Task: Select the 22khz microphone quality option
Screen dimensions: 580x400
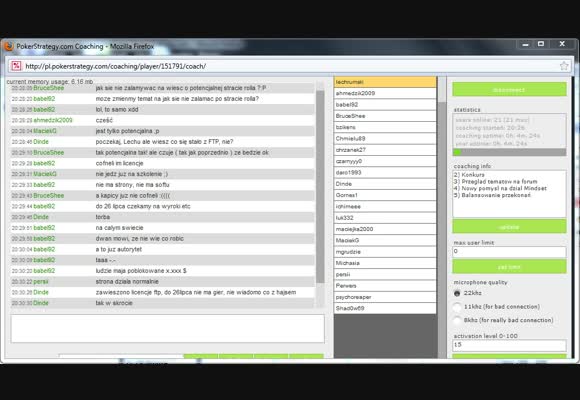Action: [x=457, y=293]
